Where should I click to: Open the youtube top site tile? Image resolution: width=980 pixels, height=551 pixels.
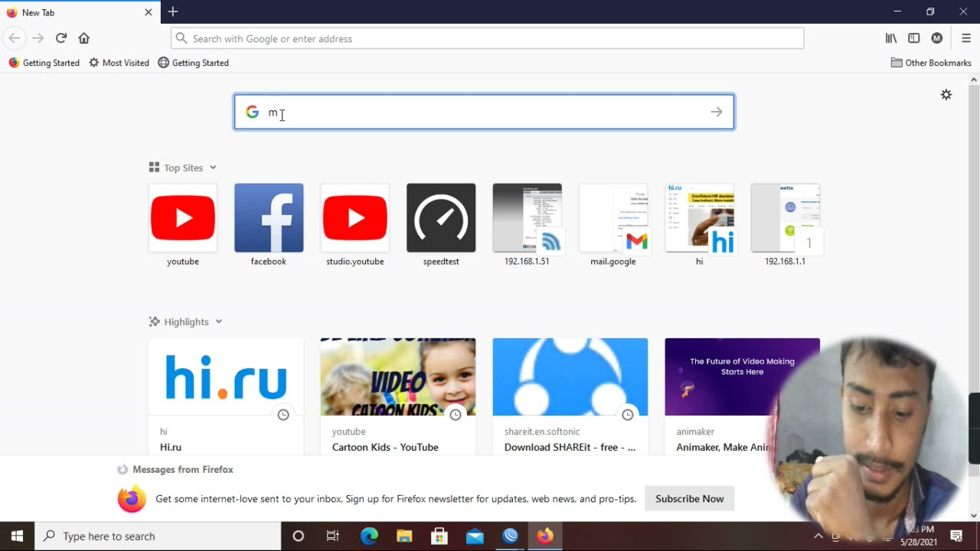click(x=183, y=225)
